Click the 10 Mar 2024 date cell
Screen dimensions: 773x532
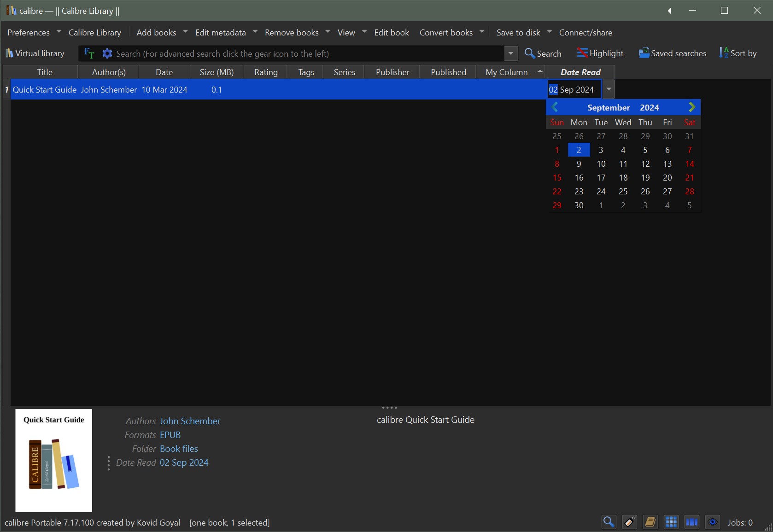click(164, 90)
